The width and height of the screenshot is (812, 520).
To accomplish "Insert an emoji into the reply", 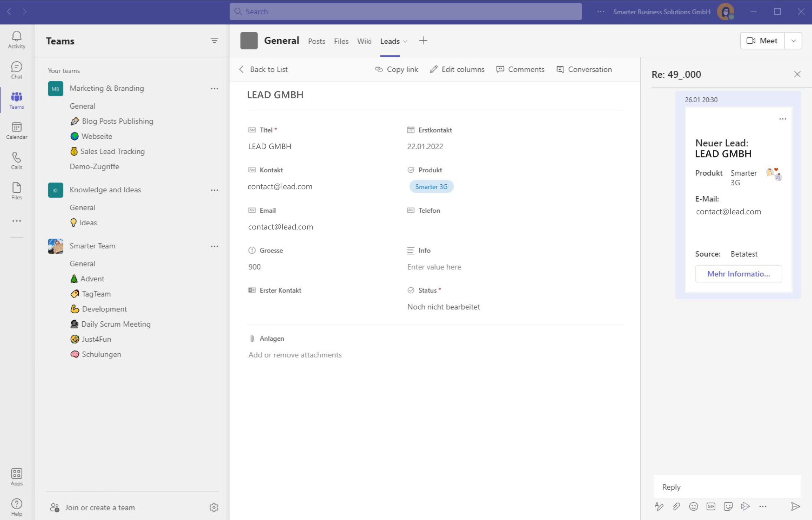I will (x=694, y=506).
